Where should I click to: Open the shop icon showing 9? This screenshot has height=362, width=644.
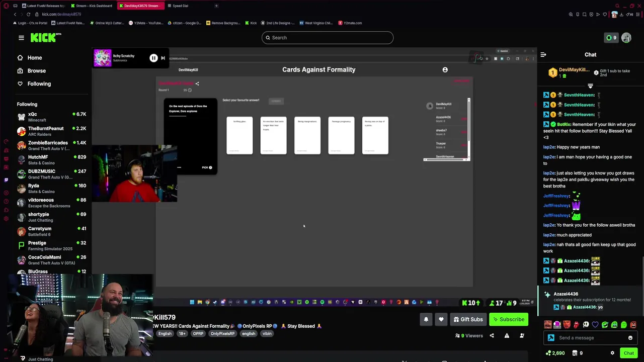click(x=578, y=353)
